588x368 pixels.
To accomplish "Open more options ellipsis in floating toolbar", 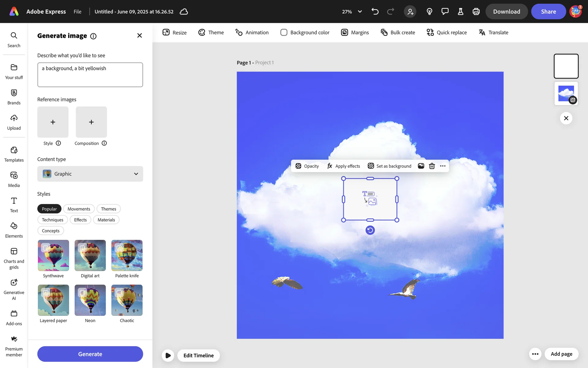I will [443, 166].
